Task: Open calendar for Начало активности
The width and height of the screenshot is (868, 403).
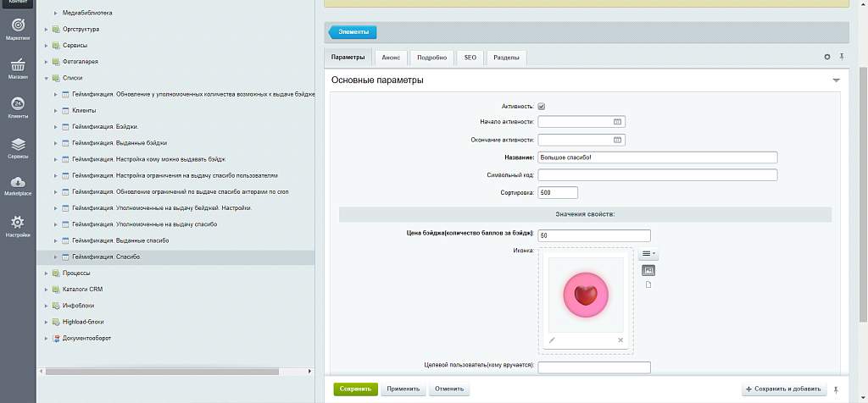Action: 618,122
